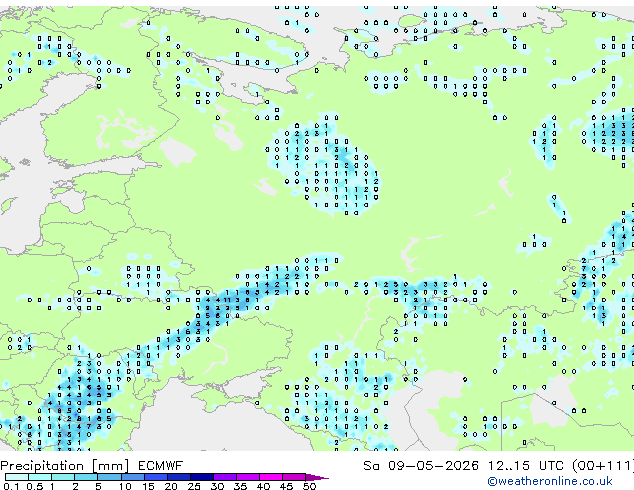This screenshot has width=634, height=490.
Task: Click the '45' legend scale label
Action: point(286,486)
